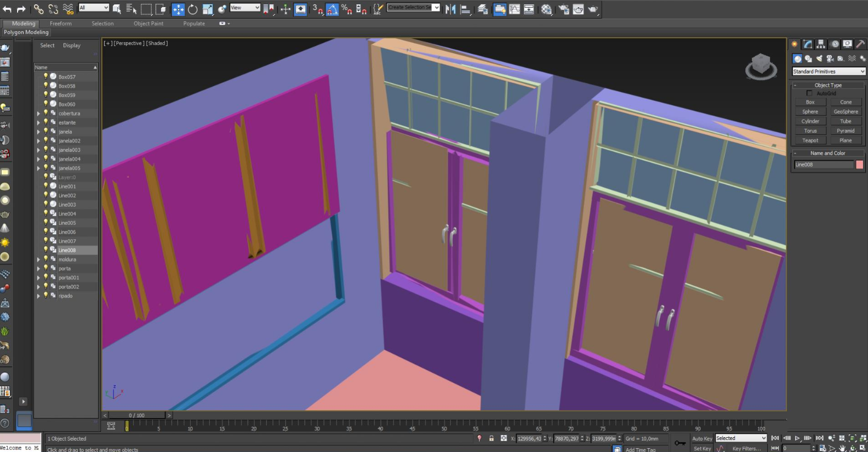Switch to the Modeling ribbon tab
868x452 pixels.
pos(24,24)
